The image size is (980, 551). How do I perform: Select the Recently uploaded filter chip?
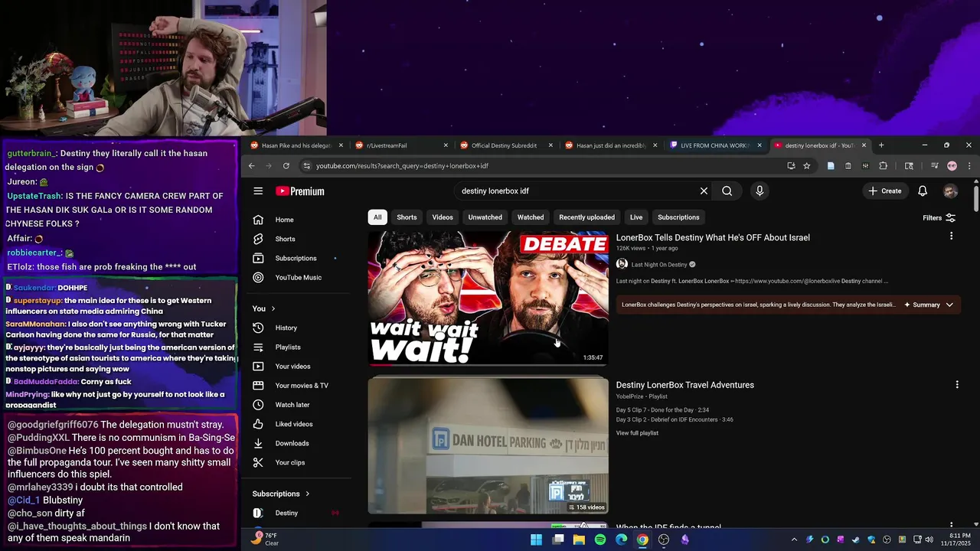[x=586, y=217]
